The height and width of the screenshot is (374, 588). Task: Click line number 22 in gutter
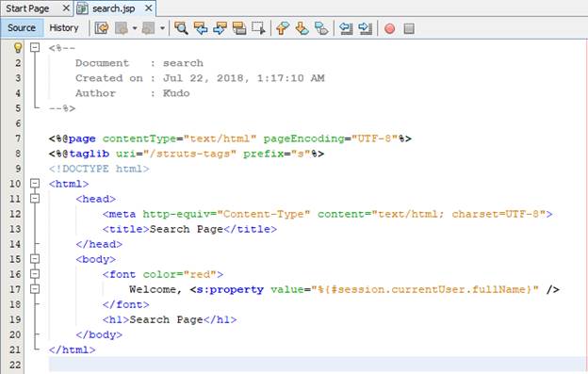click(x=15, y=365)
